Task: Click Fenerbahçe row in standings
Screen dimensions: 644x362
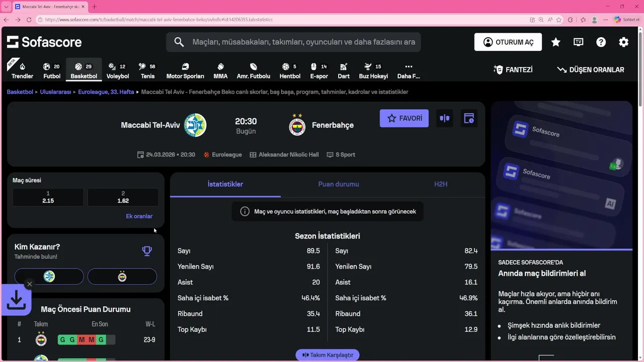Action: tap(86, 340)
